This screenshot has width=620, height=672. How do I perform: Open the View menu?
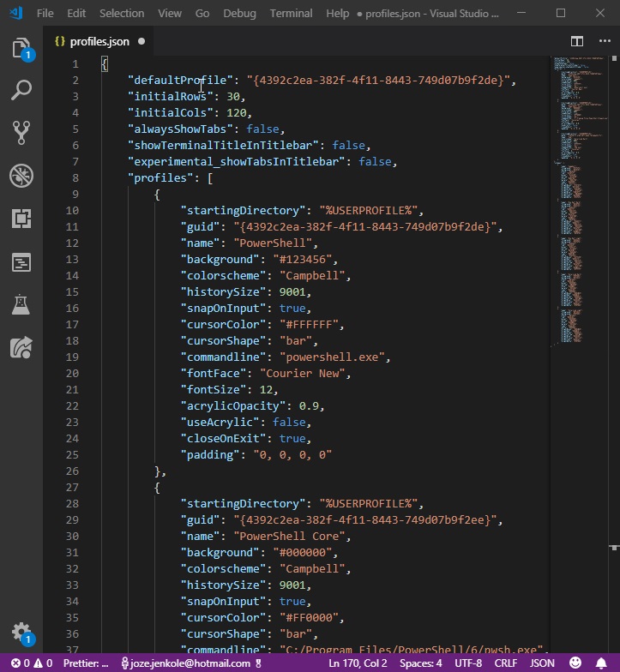[170, 14]
